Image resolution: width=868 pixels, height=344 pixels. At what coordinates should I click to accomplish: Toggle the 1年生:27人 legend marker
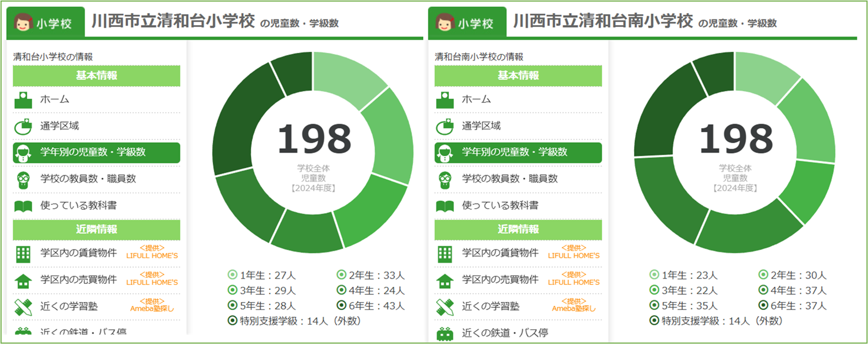[x=232, y=275]
